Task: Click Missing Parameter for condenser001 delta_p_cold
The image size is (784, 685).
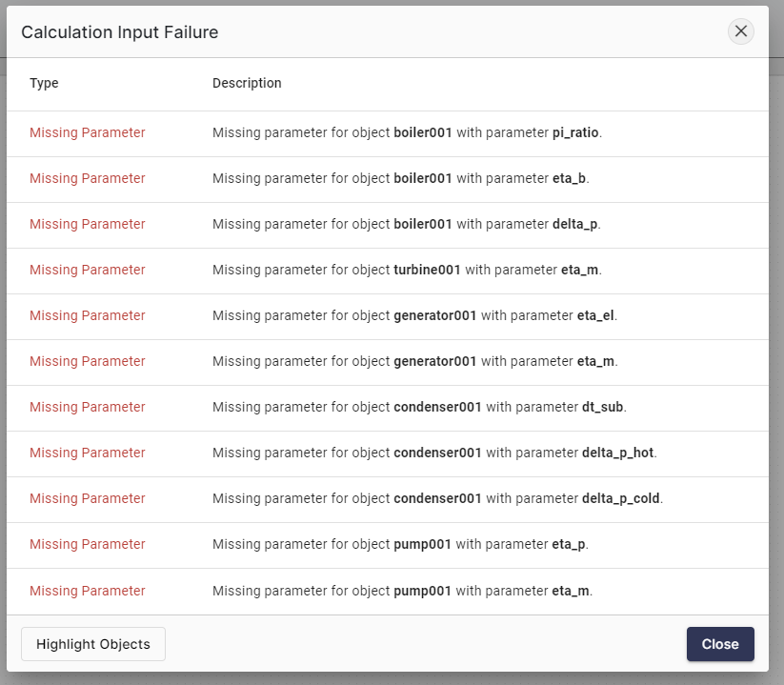Action: (88, 498)
